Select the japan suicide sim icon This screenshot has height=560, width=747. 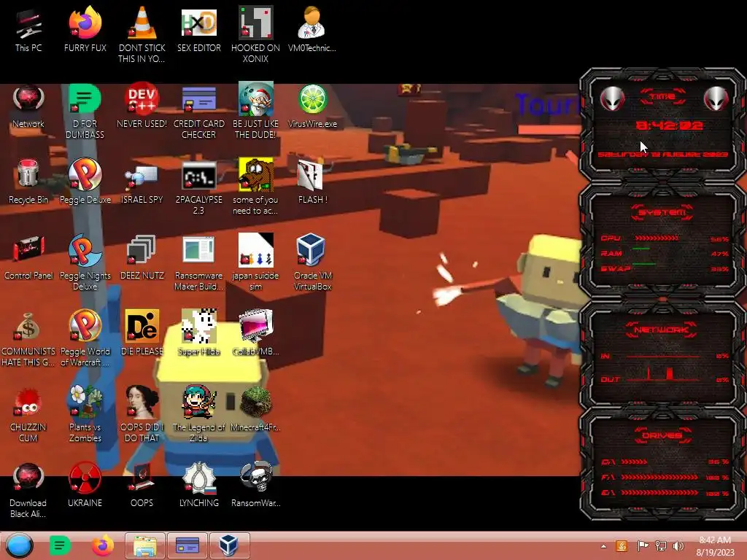point(256,262)
